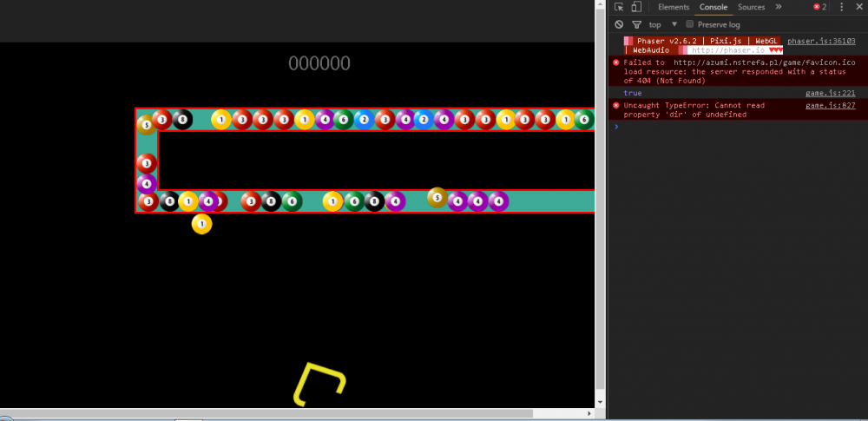
Task: Close the DevTools panel with the X
Action: click(859, 7)
